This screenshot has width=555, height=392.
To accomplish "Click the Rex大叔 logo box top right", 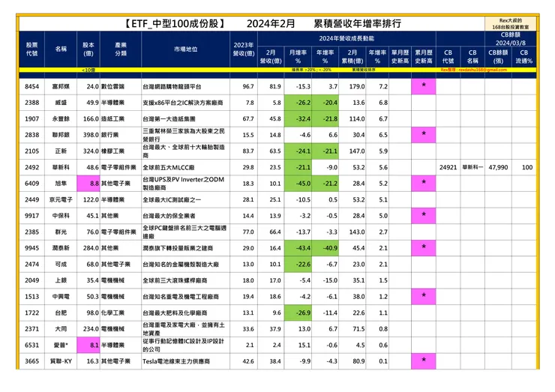I will pos(511,24).
